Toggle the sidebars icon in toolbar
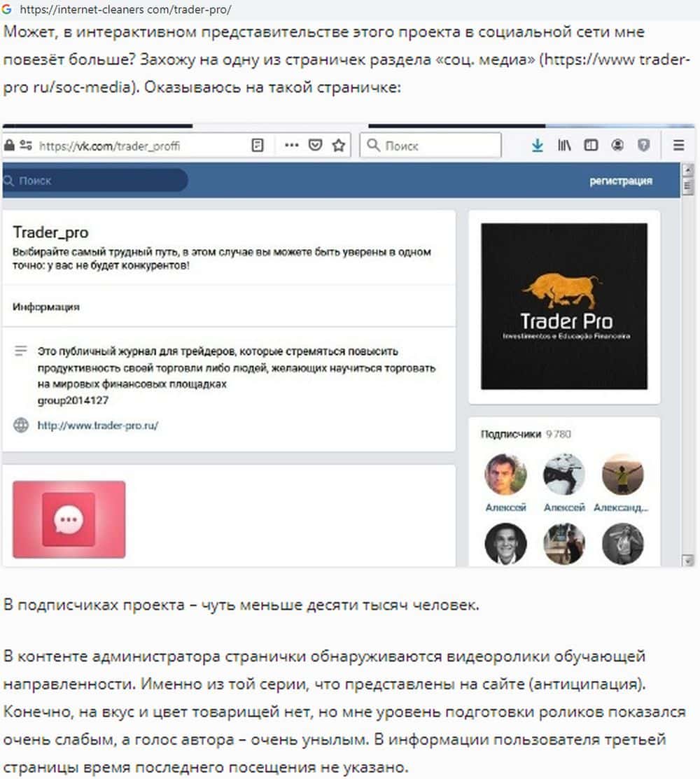This screenshot has width=700, height=779. pyautogui.click(x=591, y=145)
